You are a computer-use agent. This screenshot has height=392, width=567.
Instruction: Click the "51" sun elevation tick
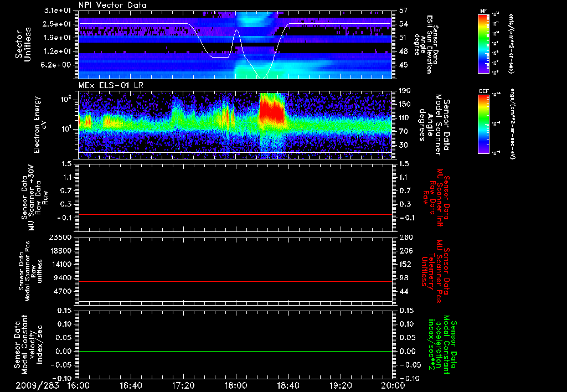click(403, 38)
